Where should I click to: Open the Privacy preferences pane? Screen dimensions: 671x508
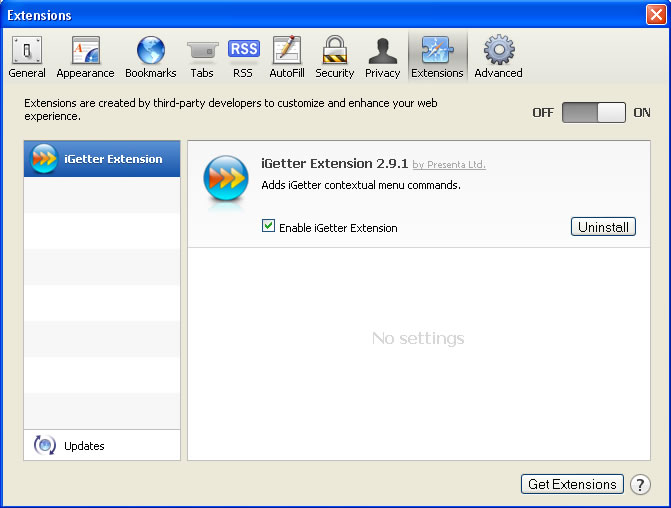click(x=382, y=57)
